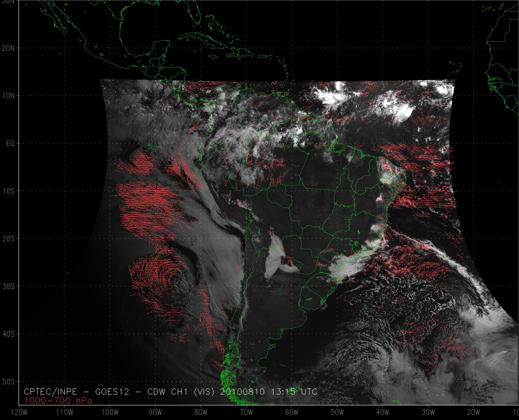Click the 40W longitude axis label
The image size is (519, 420).
click(x=383, y=412)
